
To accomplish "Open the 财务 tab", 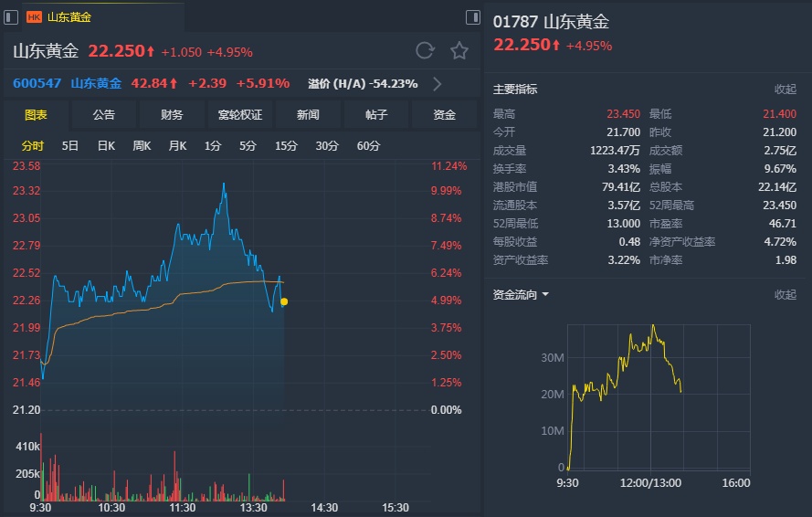I will (172, 115).
